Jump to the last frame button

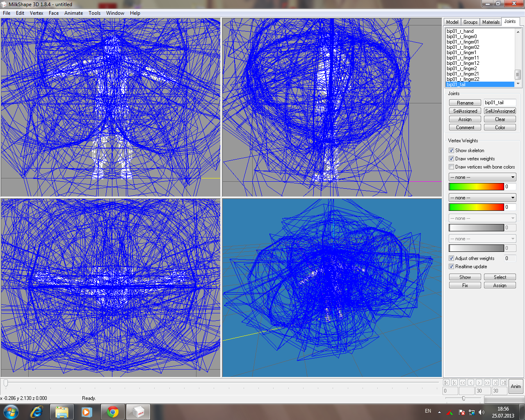pyautogui.click(x=504, y=382)
